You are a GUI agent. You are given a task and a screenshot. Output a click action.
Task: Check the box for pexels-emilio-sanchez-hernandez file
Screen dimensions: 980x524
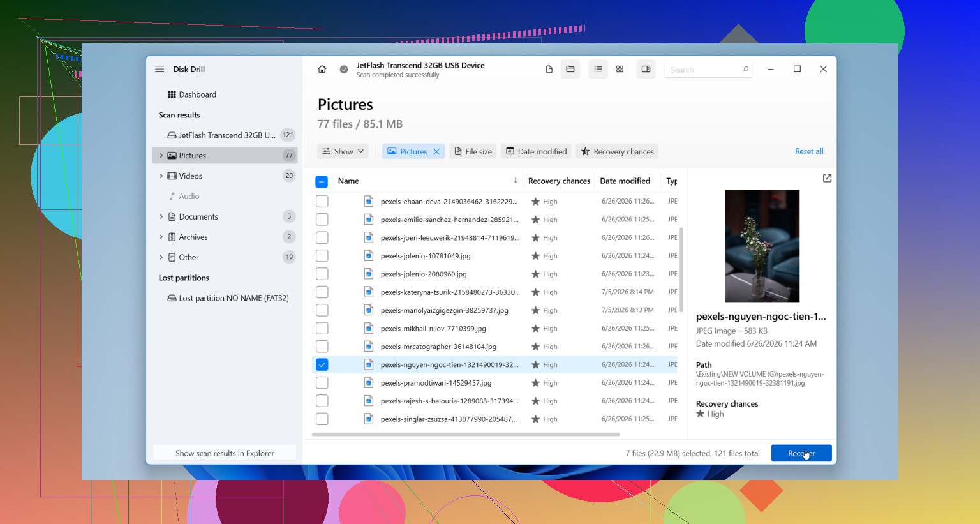pos(322,220)
